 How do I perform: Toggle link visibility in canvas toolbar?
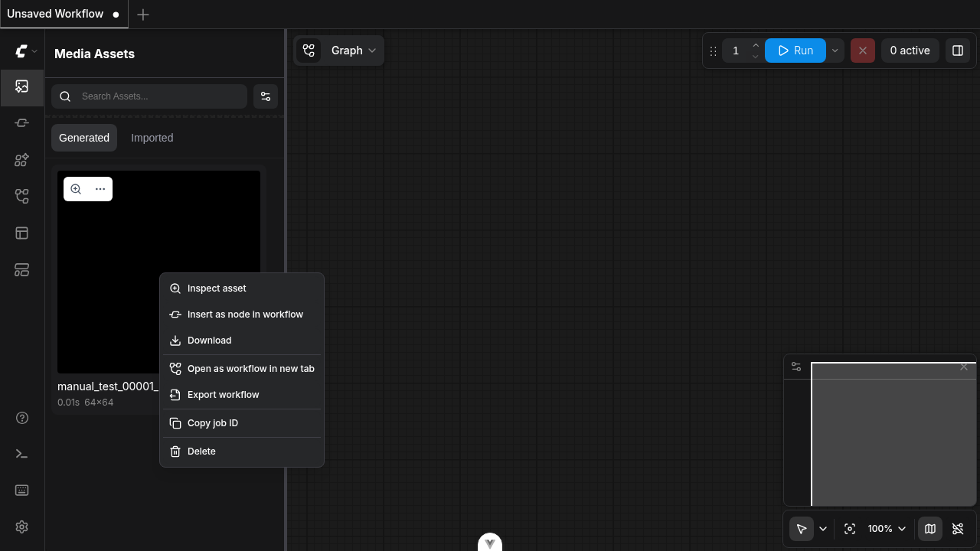pyautogui.click(x=958, y=529)
